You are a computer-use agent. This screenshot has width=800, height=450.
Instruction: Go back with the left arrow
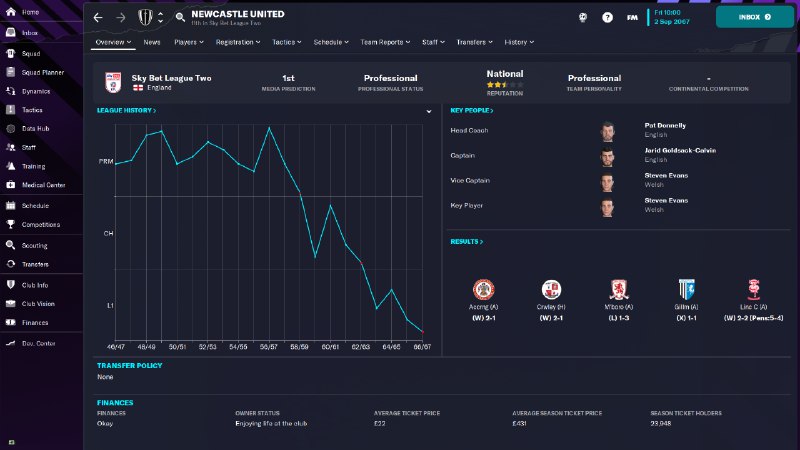click(98, 18)
